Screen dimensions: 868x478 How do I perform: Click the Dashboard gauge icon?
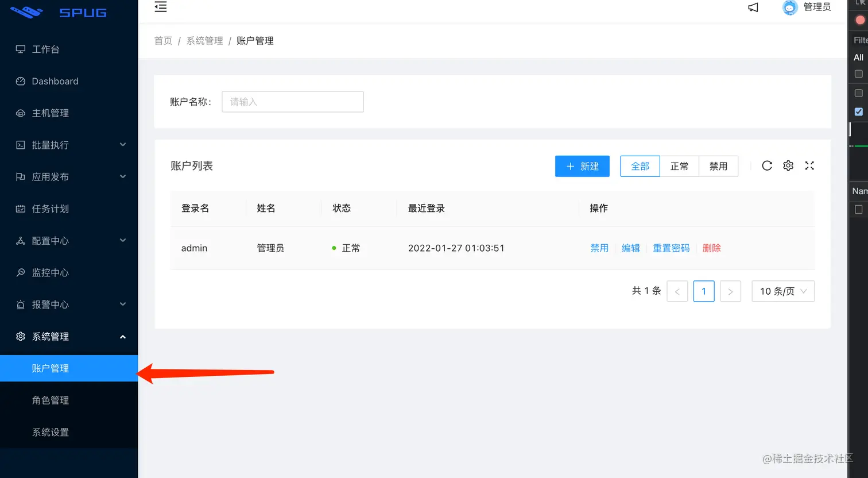(21, 82)
